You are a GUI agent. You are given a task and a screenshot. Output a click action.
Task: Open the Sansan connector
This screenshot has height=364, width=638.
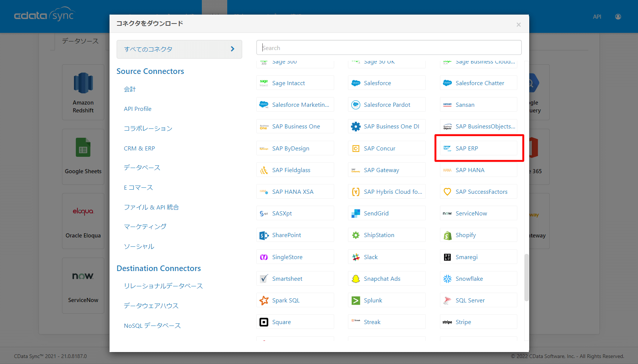478,104
